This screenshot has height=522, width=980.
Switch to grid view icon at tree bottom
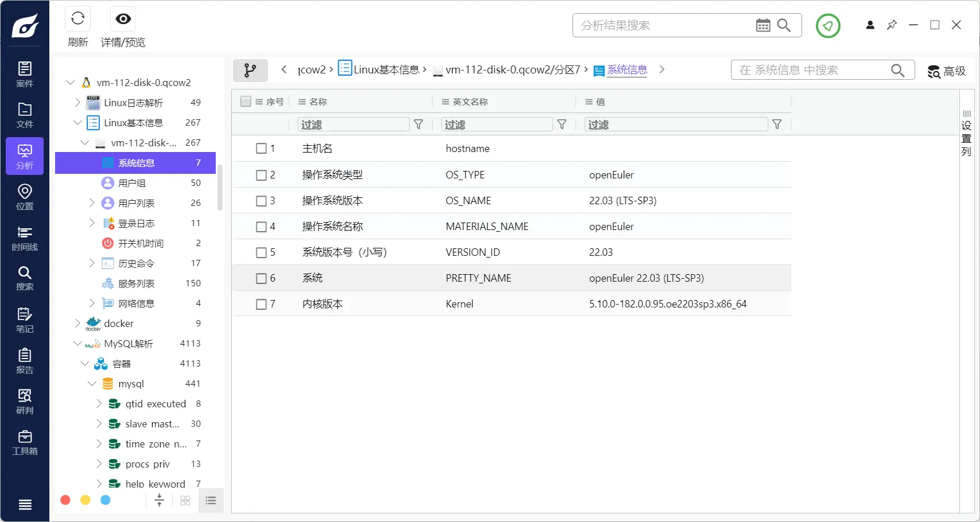[x=185, y=500]
